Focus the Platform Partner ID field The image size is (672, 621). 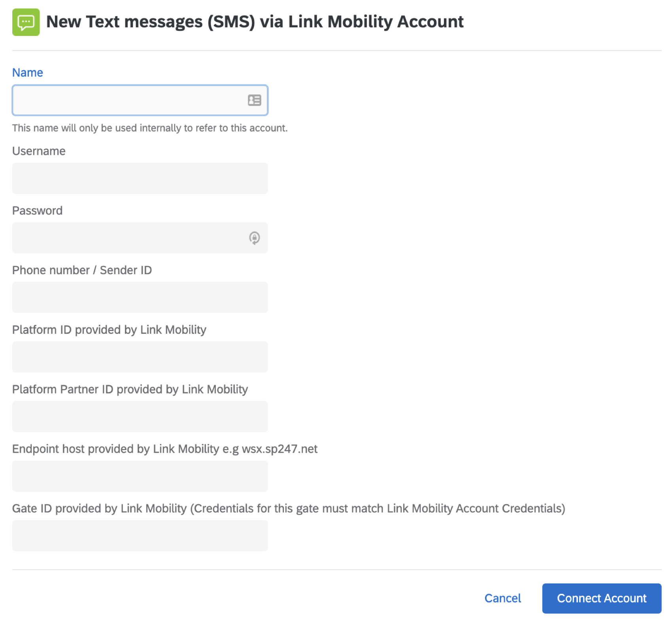pos(140,416)
